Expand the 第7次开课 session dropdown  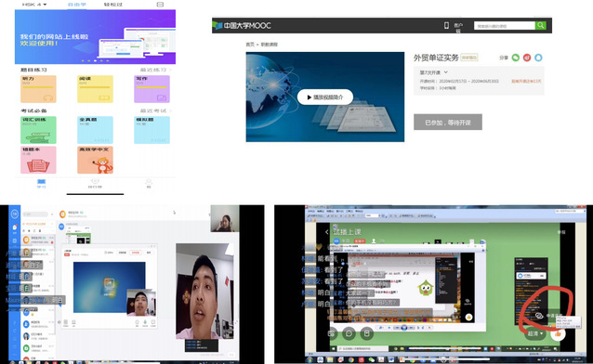(x=434, y=72)
